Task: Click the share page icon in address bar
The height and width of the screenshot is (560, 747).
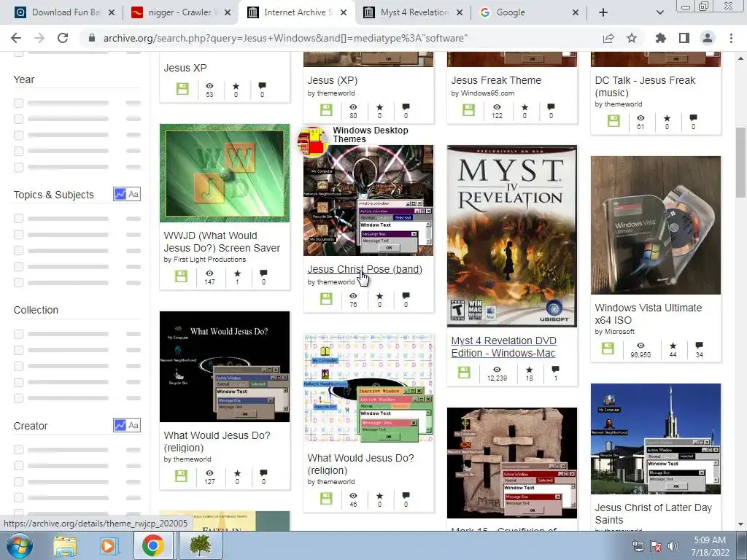Action: [x=608, y=38]
